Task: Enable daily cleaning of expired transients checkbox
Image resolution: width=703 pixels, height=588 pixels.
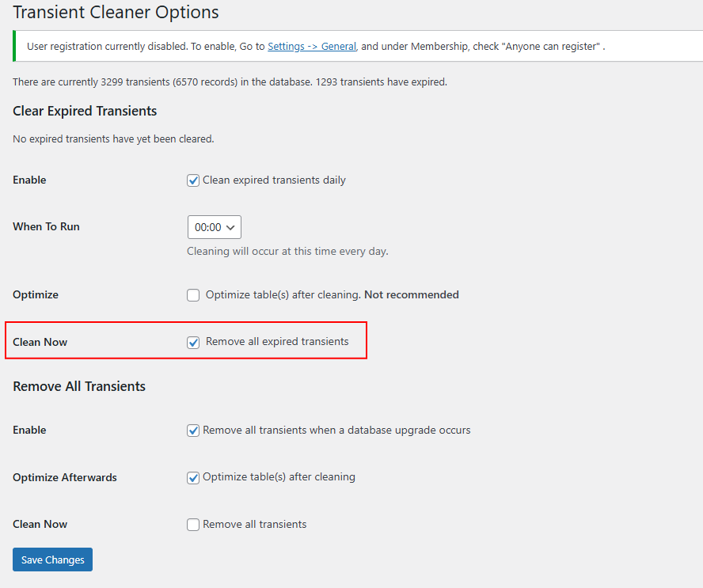Action: coord(193,180)
